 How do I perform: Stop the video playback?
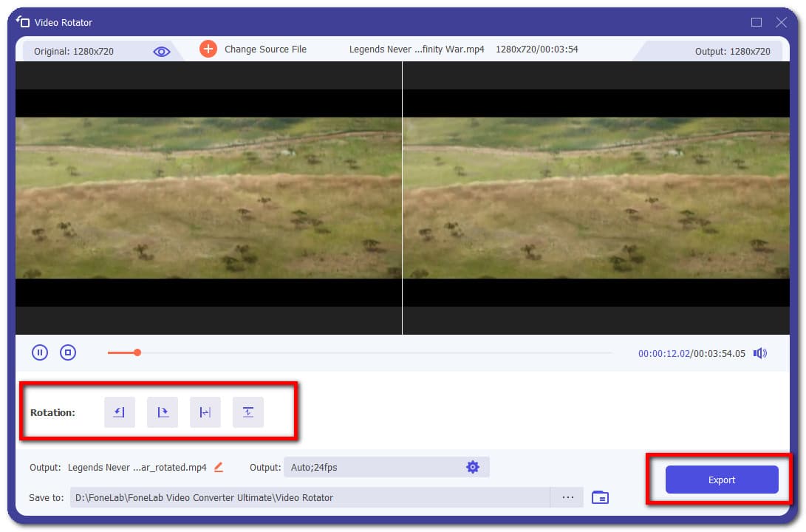pos(68,352)
